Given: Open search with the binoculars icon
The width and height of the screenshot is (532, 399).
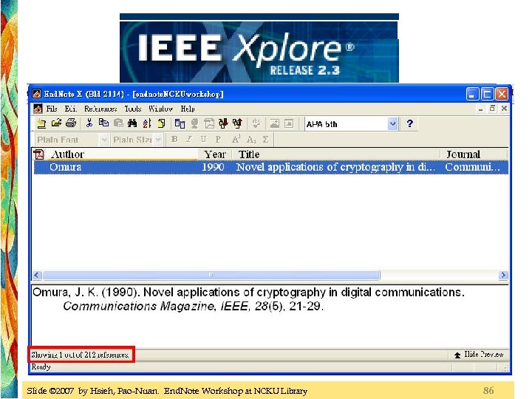Looking at the screenshot, I should pos(132,123).
